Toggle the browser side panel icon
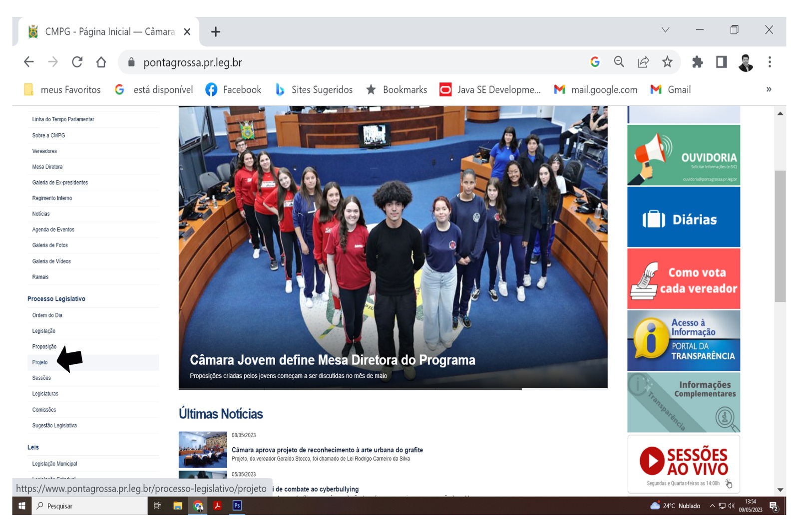 click(721, 62)
